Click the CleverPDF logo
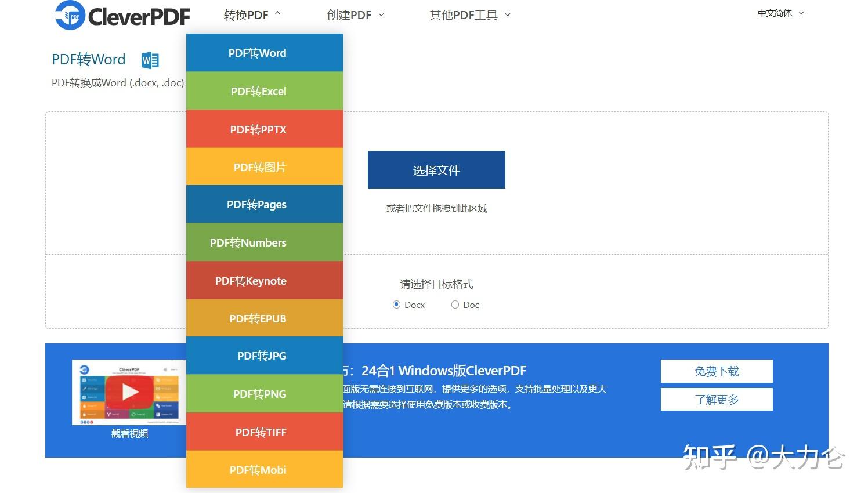Viewport: 868px width, 493px height. click(x=122, y=16)
